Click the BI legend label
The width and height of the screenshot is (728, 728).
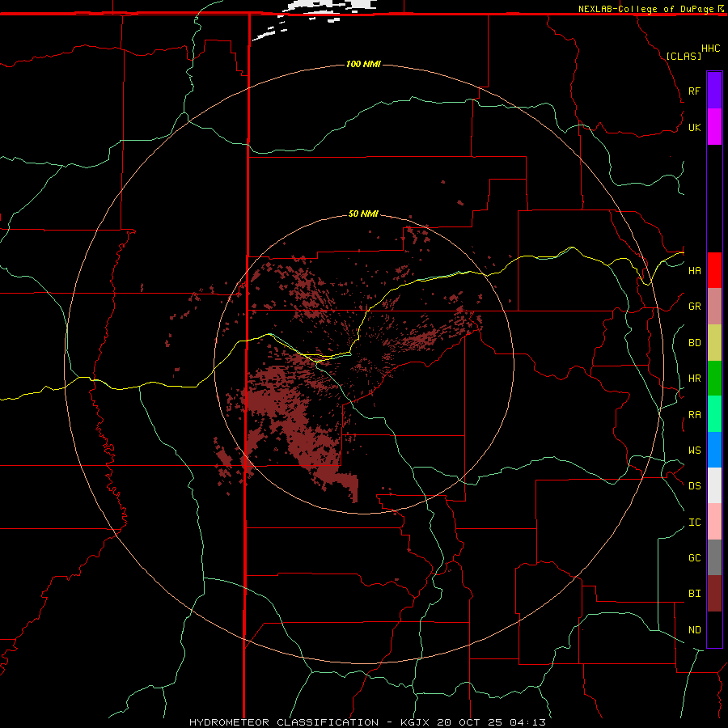tap(694, 594)
